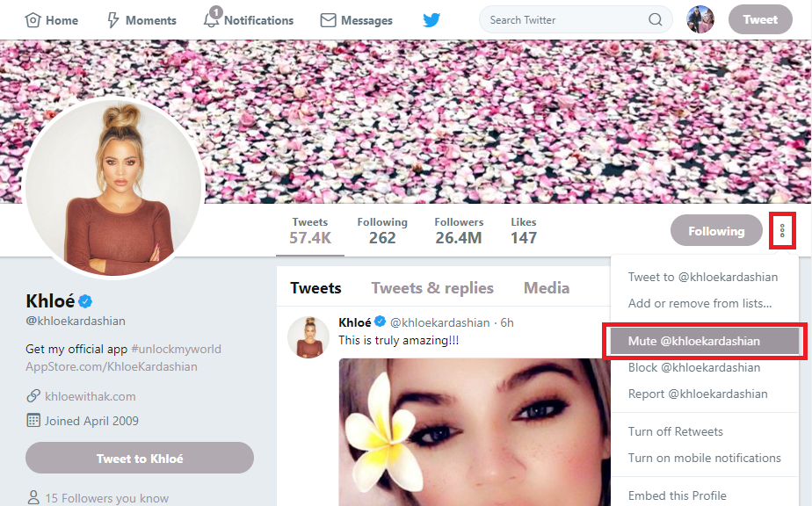This screenshot has width=812, height=506.
Task: Open the more actions overflow menu
Action: (782, 230)
